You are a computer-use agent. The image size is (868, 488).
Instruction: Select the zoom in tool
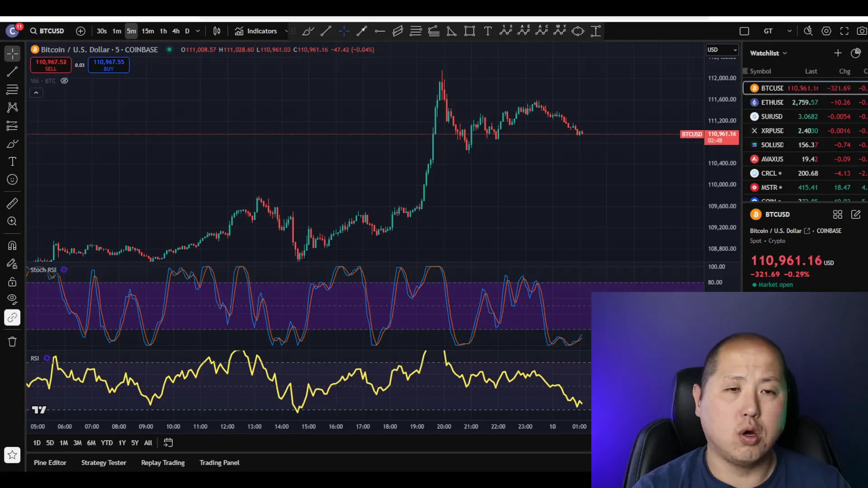pos(12,221)
